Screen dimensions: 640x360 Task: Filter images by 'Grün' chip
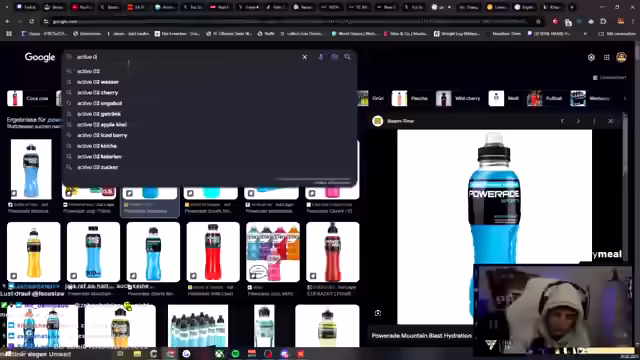coord(371,98)
